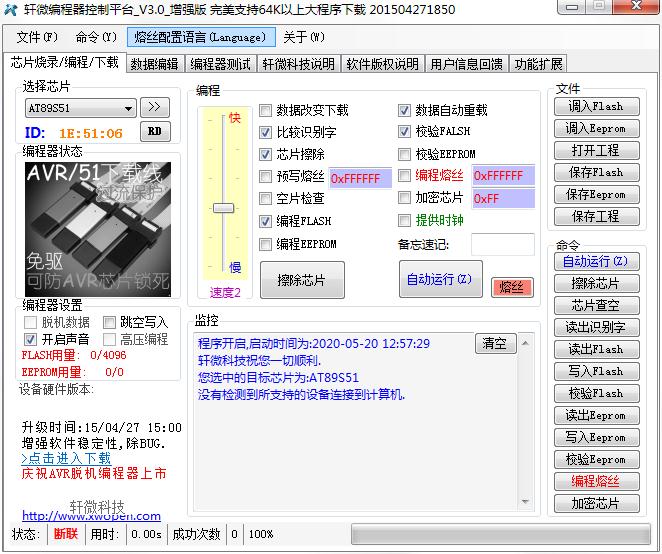This screenshot has width=662, height=554.
Task: Click the >> button next to chip selector
Action: [x=153, y=107]
